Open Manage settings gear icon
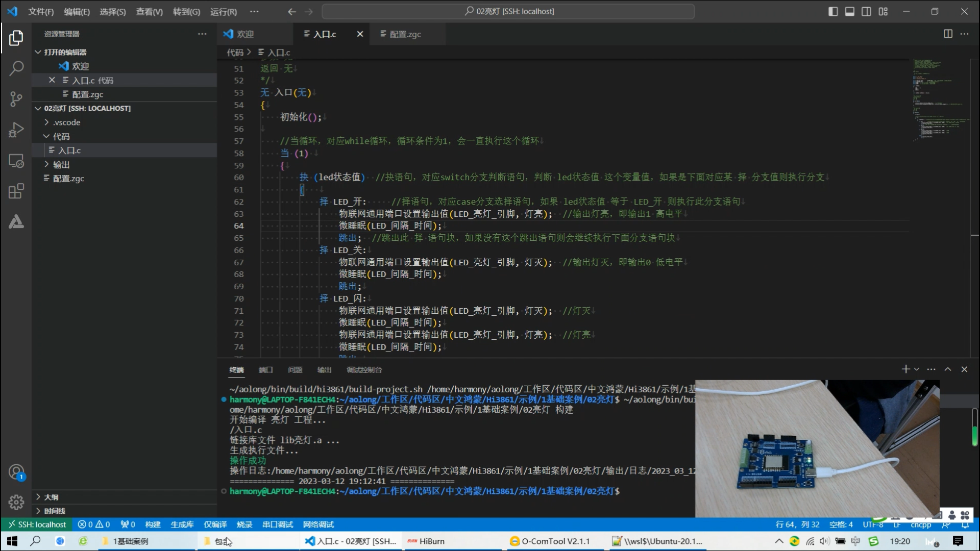 coord(16,502)
